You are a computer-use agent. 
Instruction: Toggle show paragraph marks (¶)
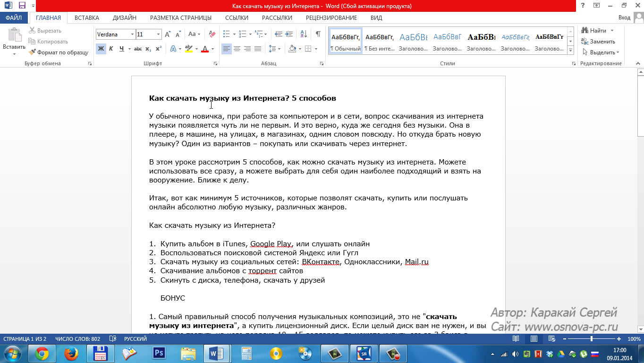[318, 34]
